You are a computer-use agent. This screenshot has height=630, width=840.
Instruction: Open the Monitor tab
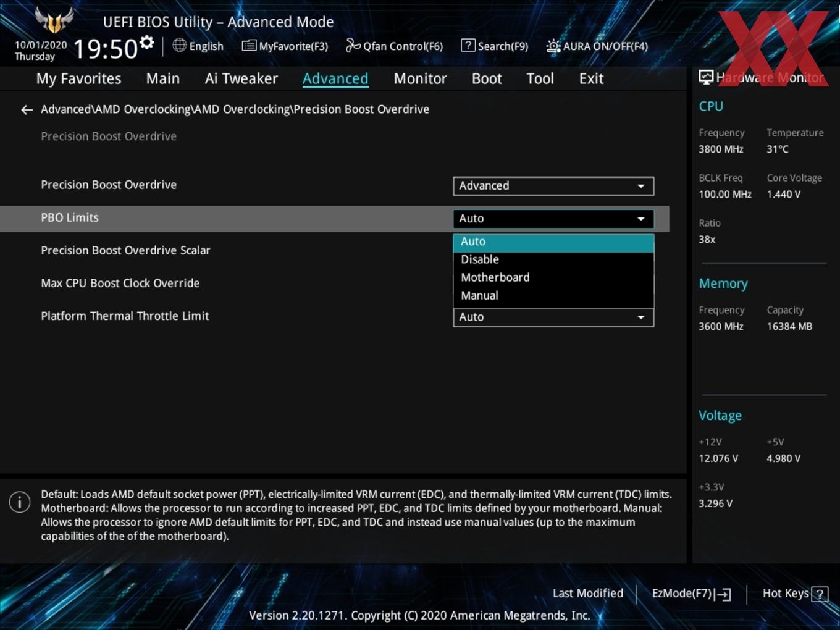[420, 78]
